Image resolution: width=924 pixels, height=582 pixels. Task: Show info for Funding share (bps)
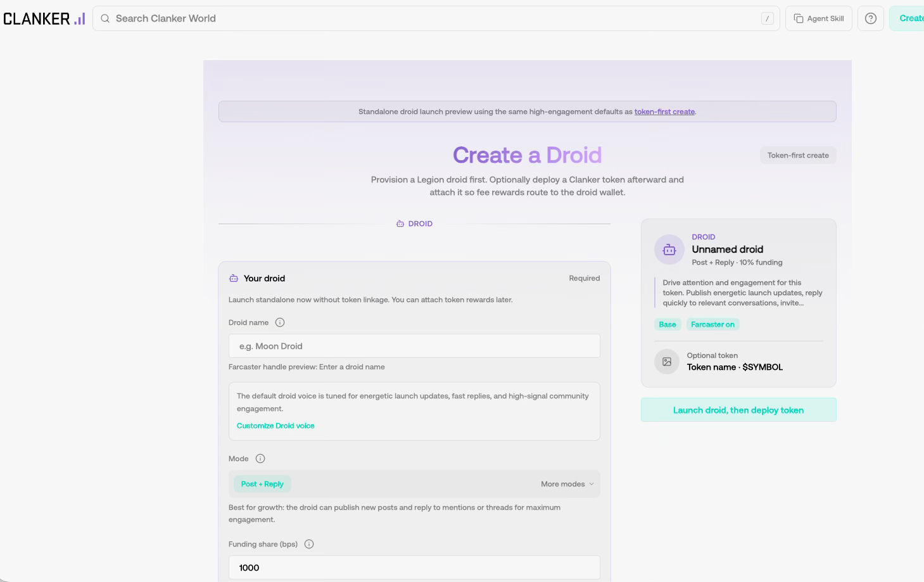click(309, 544)
